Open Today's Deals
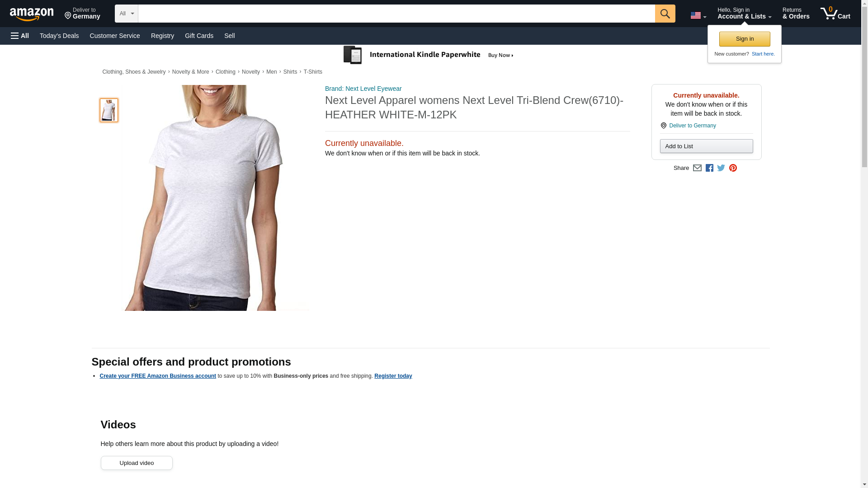This screenshot has width=868, height=488. click(59, 36)
